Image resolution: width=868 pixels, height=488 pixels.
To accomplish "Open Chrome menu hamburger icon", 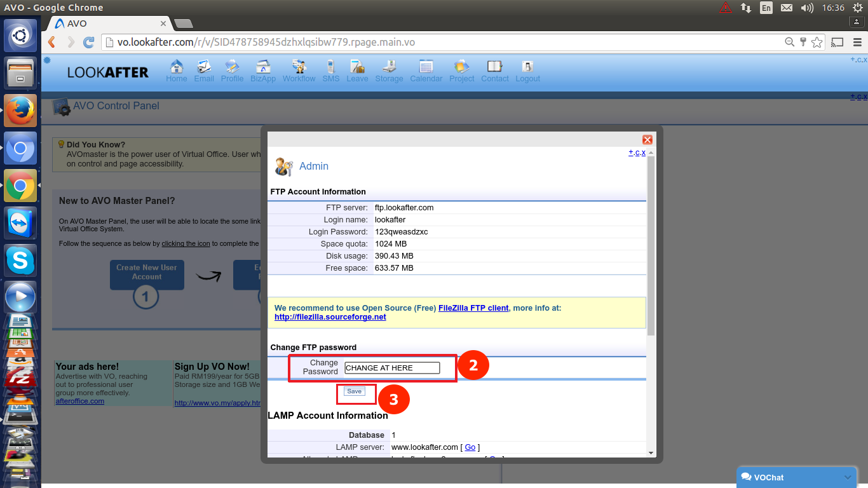I will point(856,43).
